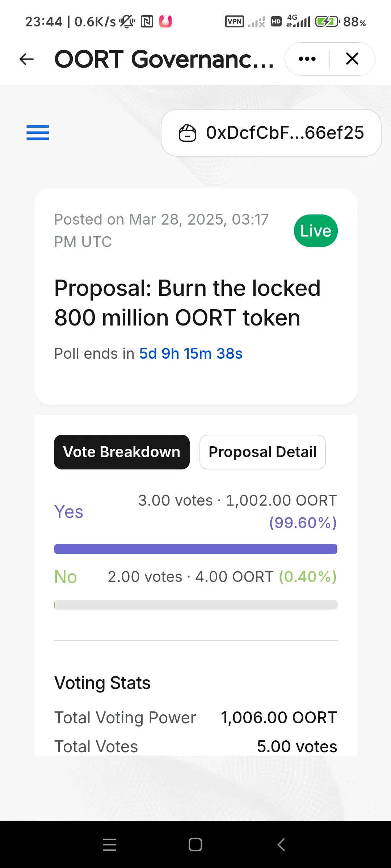Open wallet address 0xDcfCbF...66ef25 button

click(x=271, y=133)
